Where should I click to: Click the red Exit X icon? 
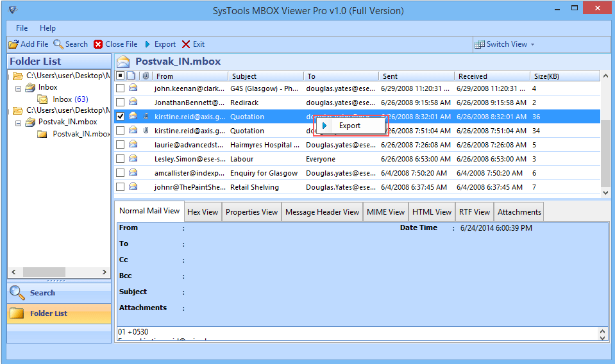(x=186, y=44)
